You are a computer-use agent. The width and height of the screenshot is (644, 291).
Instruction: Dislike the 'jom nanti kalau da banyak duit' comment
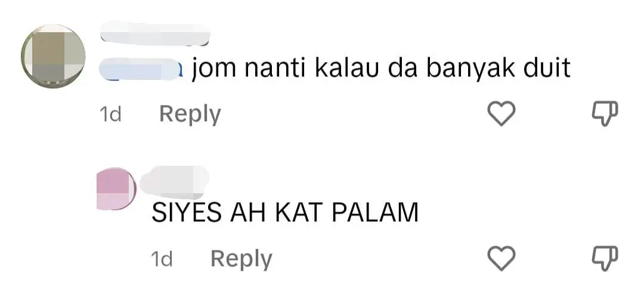coord(605,114)
